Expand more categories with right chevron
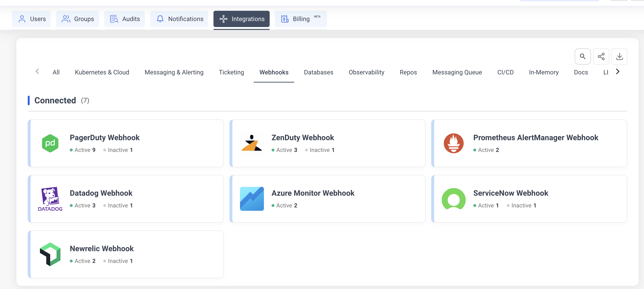This screenshot has width=644, height=289. point(618,71)
